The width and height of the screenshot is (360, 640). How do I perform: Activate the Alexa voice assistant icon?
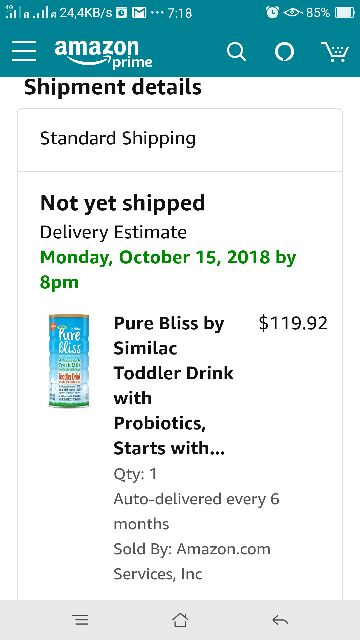coord(284,52)
